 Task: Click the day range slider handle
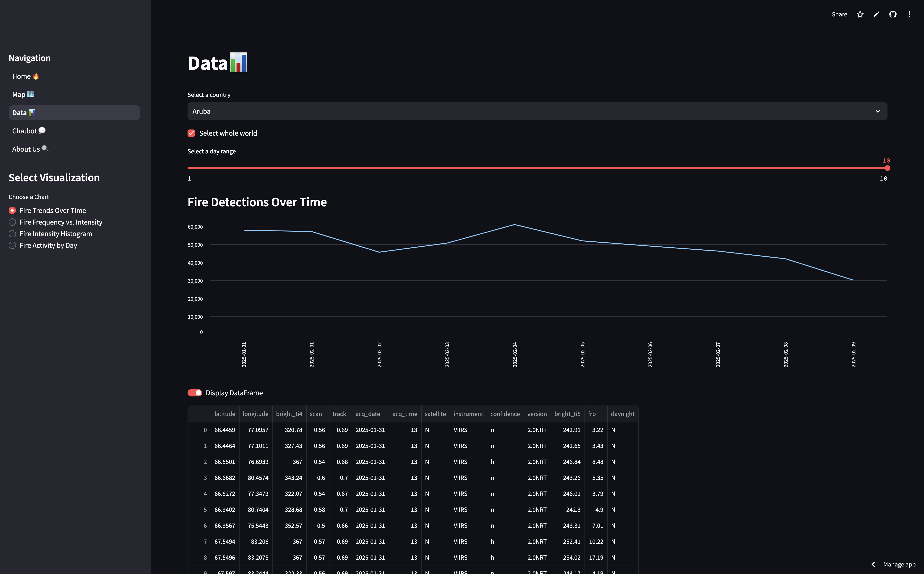tap(887, 168)
